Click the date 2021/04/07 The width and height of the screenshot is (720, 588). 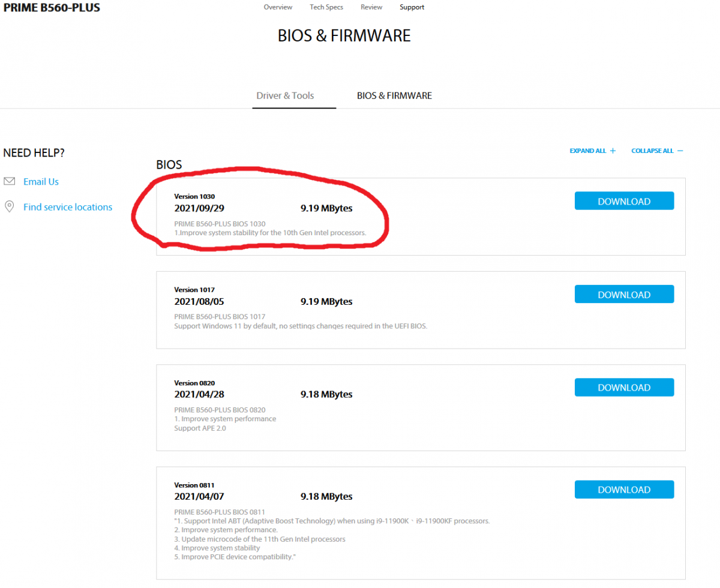[199, 496]
